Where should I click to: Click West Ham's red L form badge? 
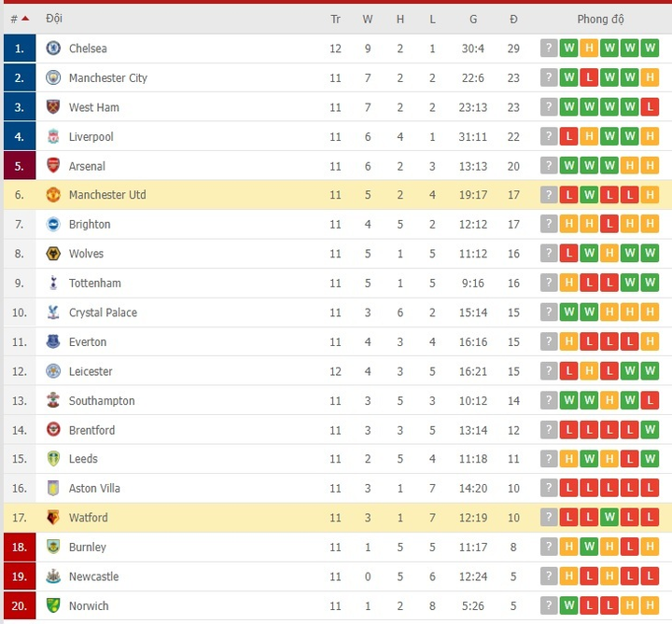tap(651, 107)
